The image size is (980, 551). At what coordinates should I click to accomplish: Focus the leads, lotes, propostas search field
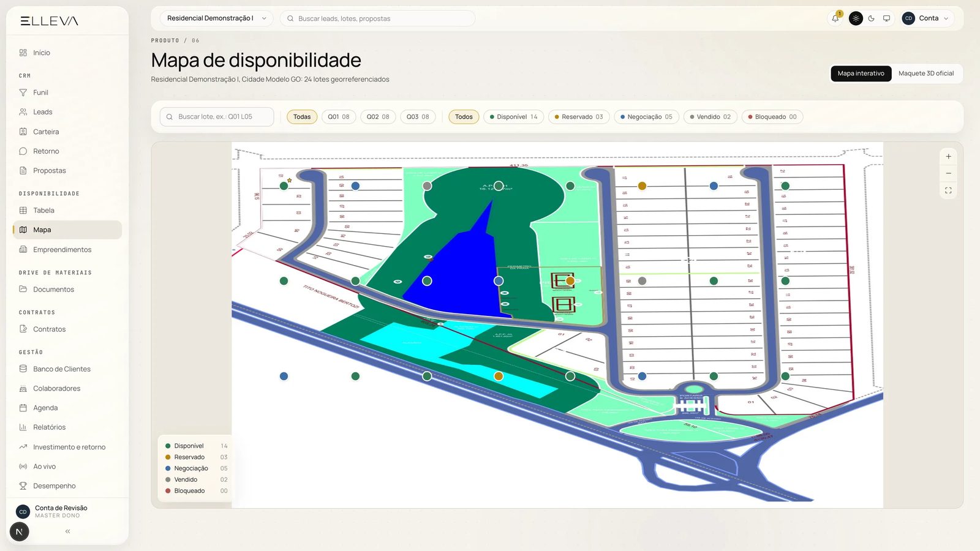[x=377, y=18]
